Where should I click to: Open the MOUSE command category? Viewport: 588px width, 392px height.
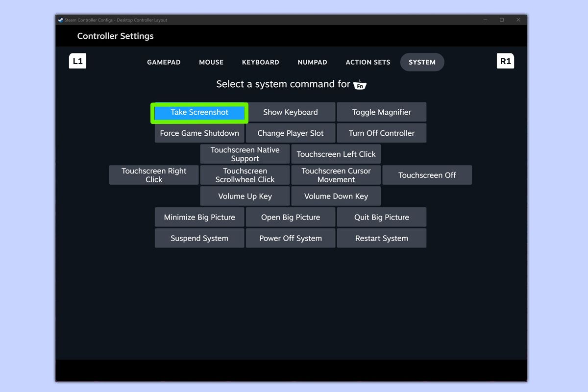211,62
